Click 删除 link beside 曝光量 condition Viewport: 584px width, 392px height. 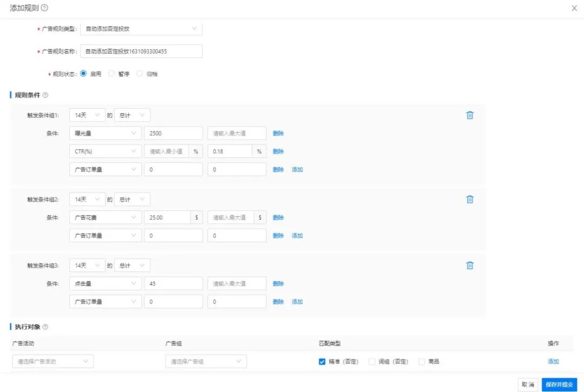coord(278,134)
